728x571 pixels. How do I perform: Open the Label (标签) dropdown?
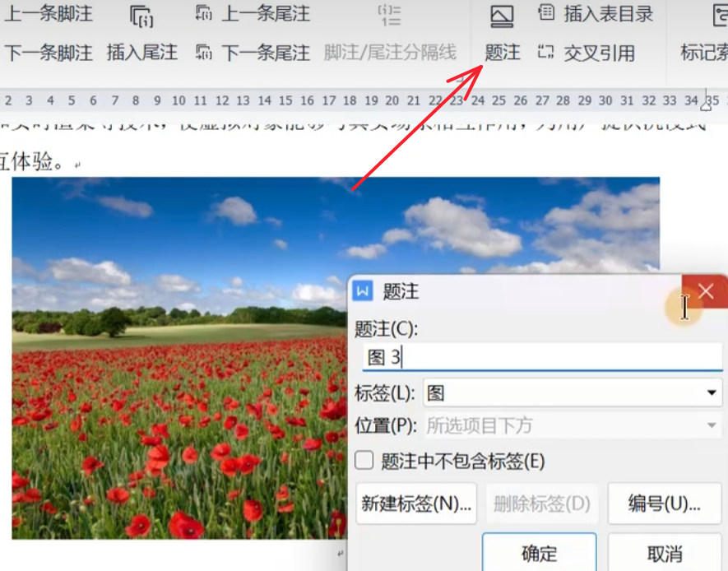pyautogui.click(x=573, y=392)
